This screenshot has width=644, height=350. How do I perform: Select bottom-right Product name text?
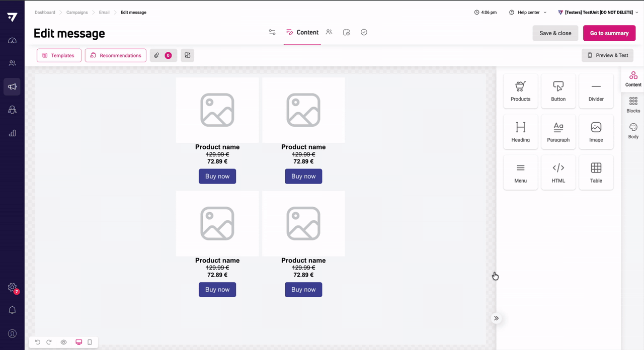coord(303,260)
